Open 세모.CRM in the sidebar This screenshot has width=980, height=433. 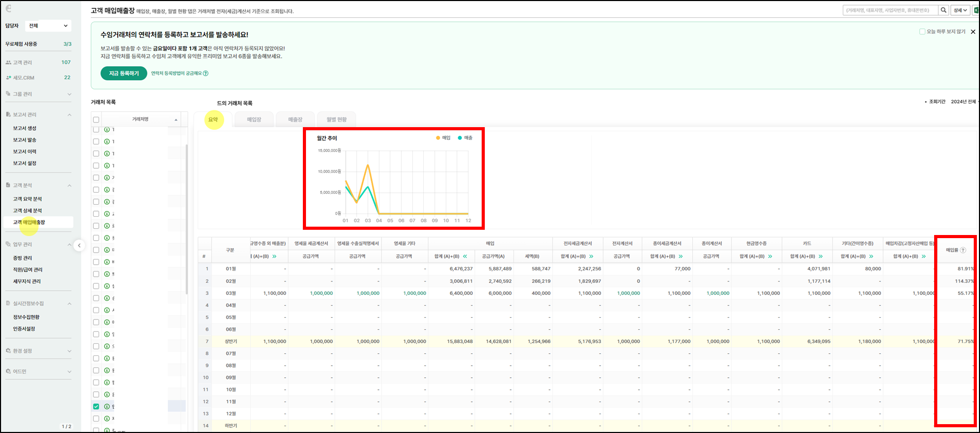coord(23,78)
